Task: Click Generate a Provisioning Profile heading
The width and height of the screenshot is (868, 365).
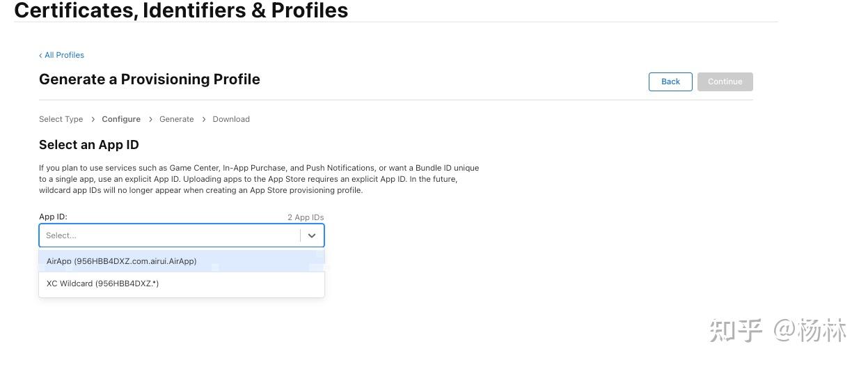Action: [150, 79]
